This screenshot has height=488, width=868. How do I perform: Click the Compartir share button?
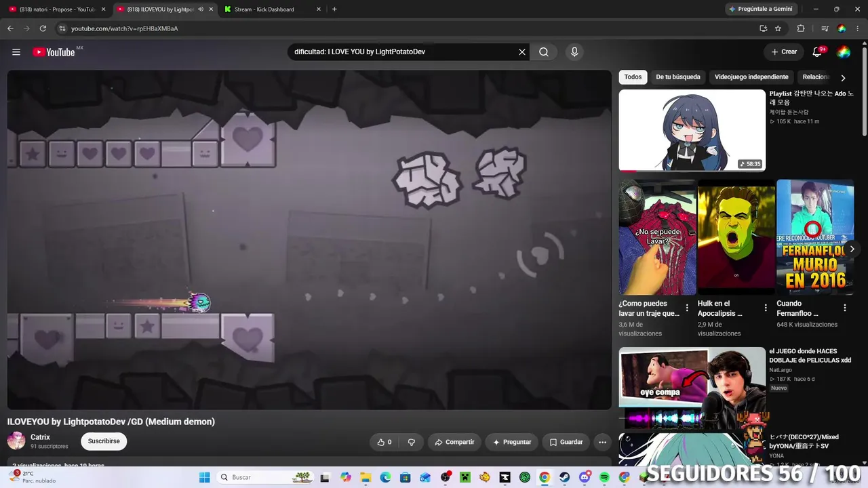(x=454, y=442)
